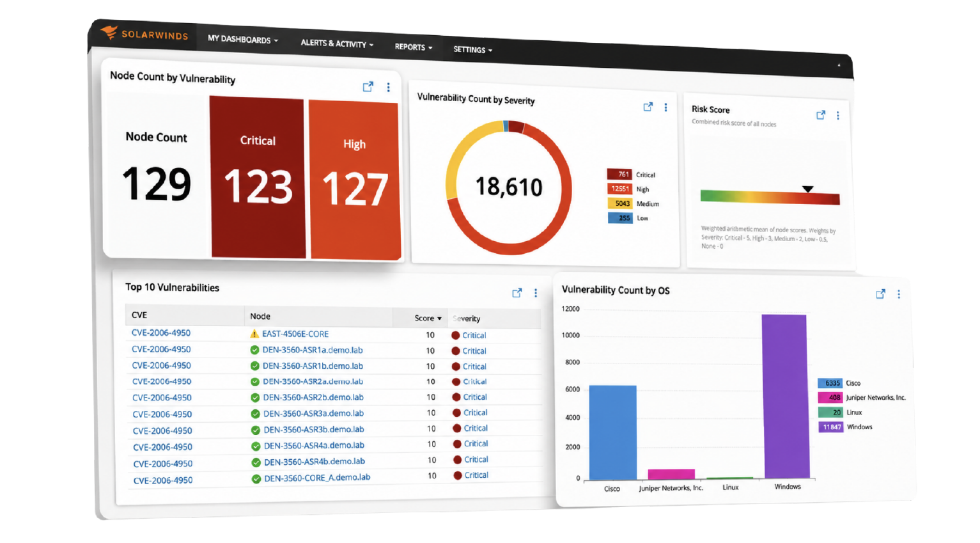This screenshot has width=980, height=543.
Task: Open the Alerts & Activity menu
Action: (337, 43)
